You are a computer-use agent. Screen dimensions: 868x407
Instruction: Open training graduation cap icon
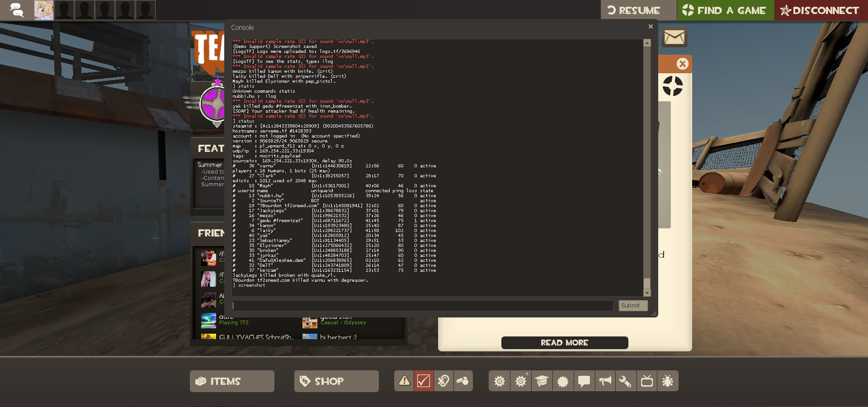pyautogui.click(x=542, y=381)
